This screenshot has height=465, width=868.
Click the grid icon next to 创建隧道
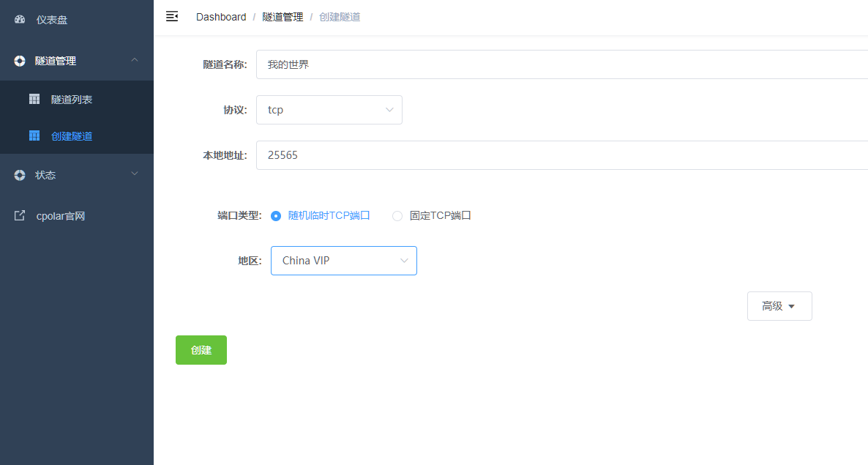[34, 135]
